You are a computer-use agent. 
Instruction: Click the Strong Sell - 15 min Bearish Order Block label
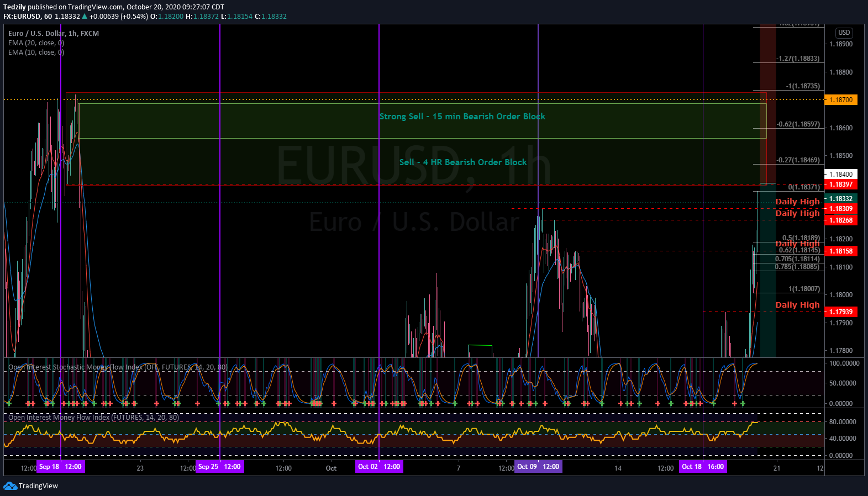tap(462, 117)
